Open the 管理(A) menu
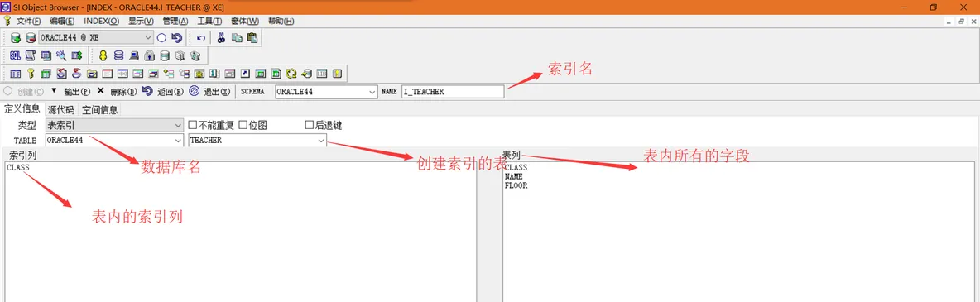The width and height of the screenshot is (980, 302). 175,22
